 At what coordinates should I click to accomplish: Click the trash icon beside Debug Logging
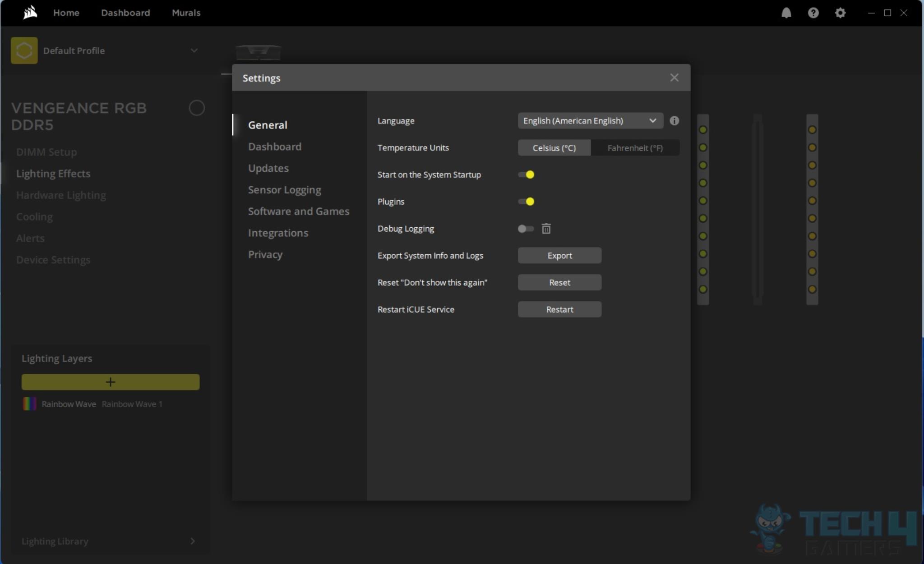point(546,229)
